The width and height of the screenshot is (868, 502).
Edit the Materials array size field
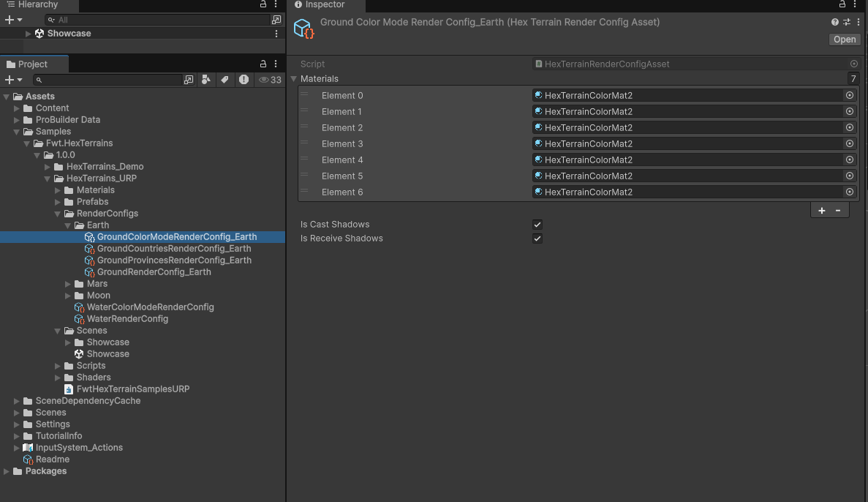coord(853,79)
